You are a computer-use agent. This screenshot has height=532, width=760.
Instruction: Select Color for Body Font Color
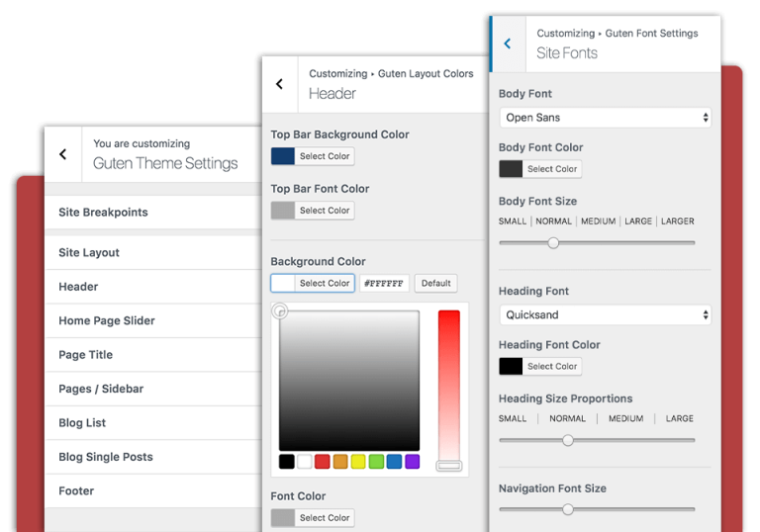(552, 169)
